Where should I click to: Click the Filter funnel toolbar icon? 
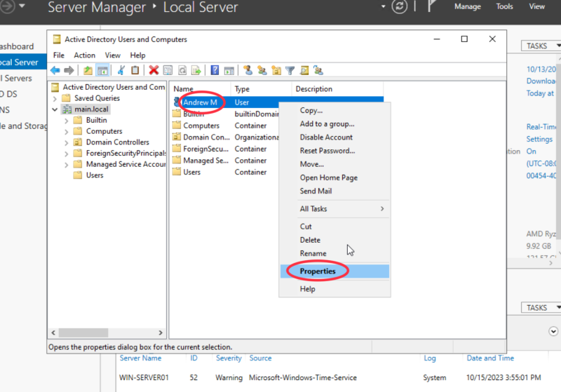coord(290,70)
